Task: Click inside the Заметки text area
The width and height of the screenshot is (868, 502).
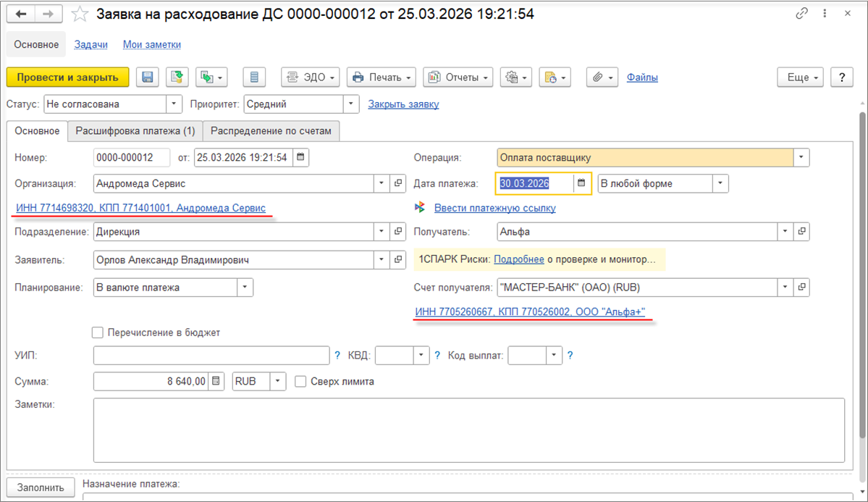Action: (468, 430)
